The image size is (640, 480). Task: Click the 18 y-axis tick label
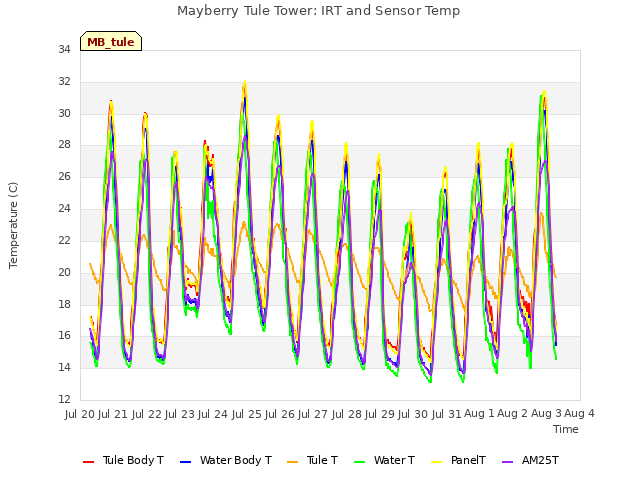[x=64, y=304]
